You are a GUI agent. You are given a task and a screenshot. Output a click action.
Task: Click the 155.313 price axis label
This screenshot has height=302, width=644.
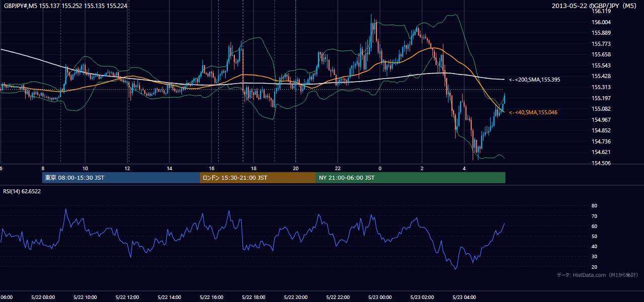click(601, 87)
